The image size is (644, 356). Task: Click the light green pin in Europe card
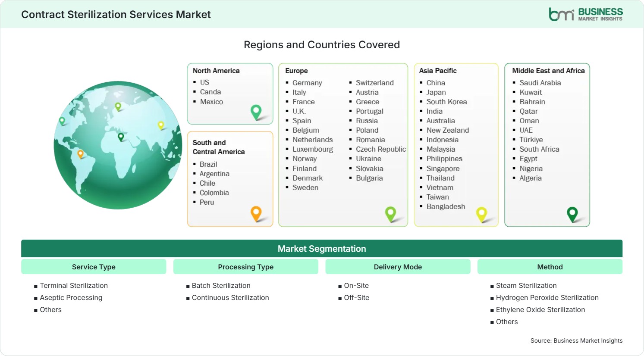coord(390,214)
